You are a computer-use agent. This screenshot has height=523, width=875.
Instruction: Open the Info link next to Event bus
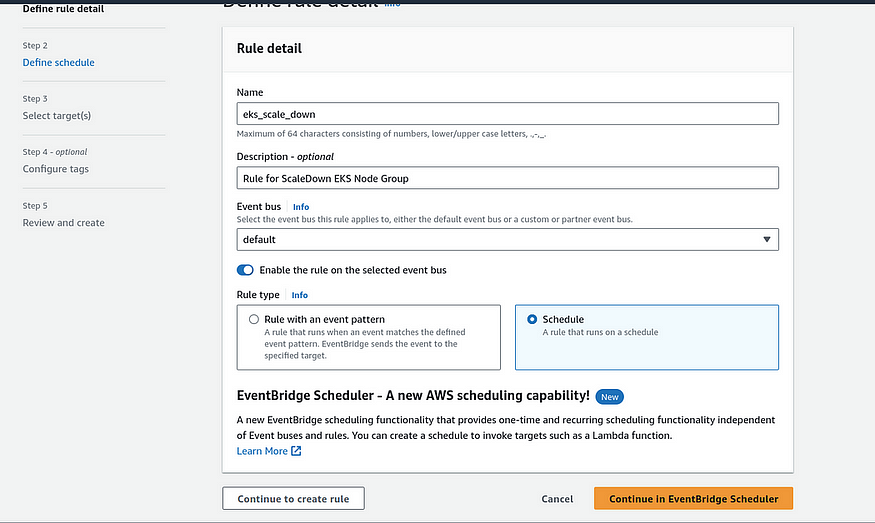[x=301, y=207]
